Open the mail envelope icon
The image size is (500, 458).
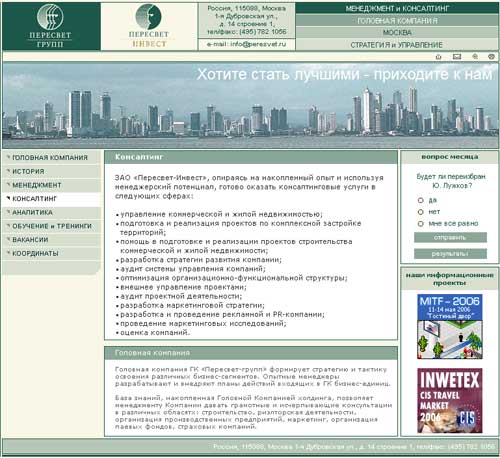457,57
